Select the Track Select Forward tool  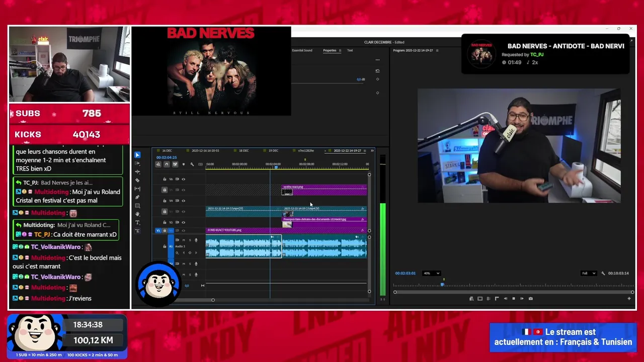tap(137, 163)
